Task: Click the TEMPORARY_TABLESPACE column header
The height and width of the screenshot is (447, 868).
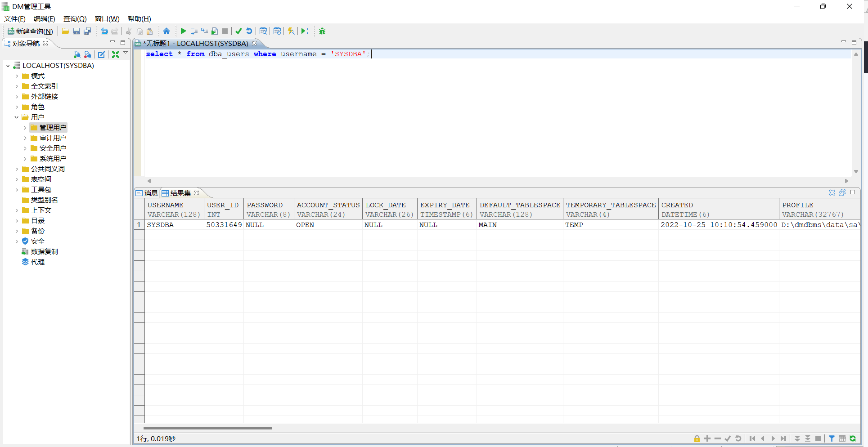Action: point(611,210)
